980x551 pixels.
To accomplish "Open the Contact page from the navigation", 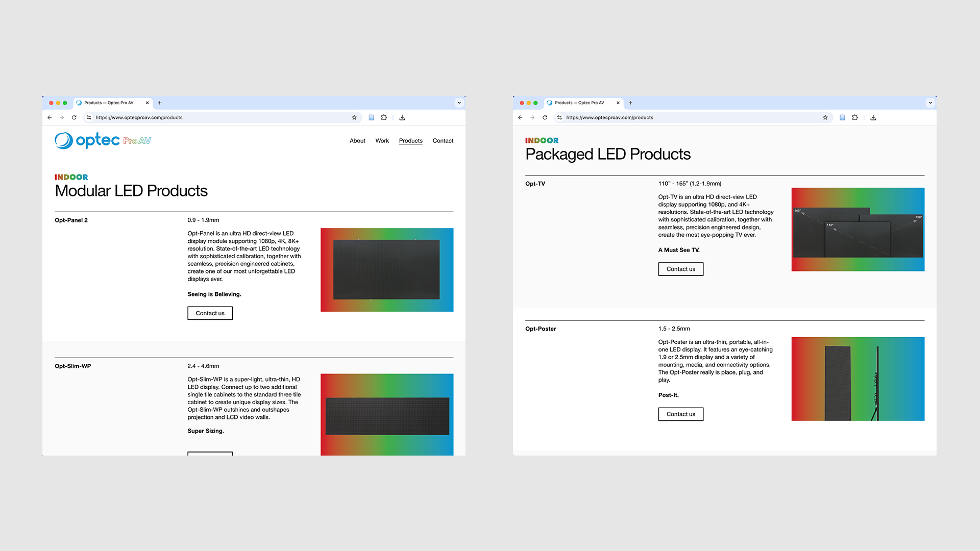I will point(443,141).
